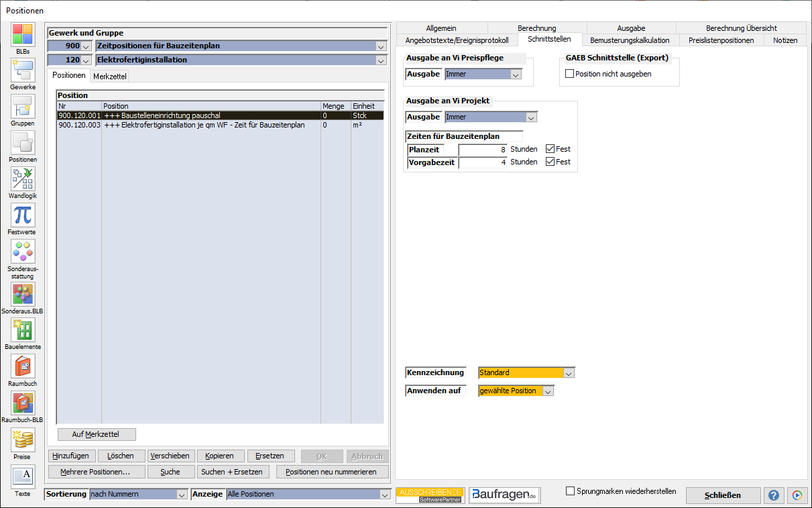Click the Kopieren button
The width and height of the screenshot is (812, 508).
click(x=219, y=456)
